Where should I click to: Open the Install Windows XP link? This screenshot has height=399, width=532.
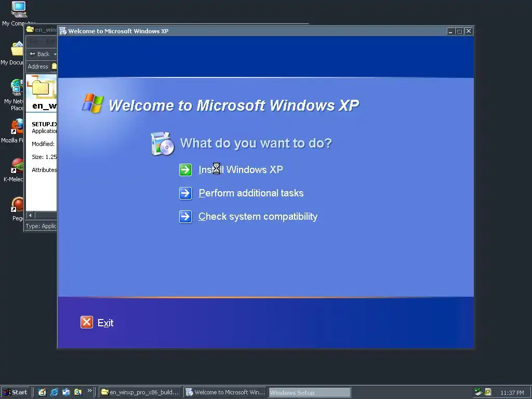[241, 169]
